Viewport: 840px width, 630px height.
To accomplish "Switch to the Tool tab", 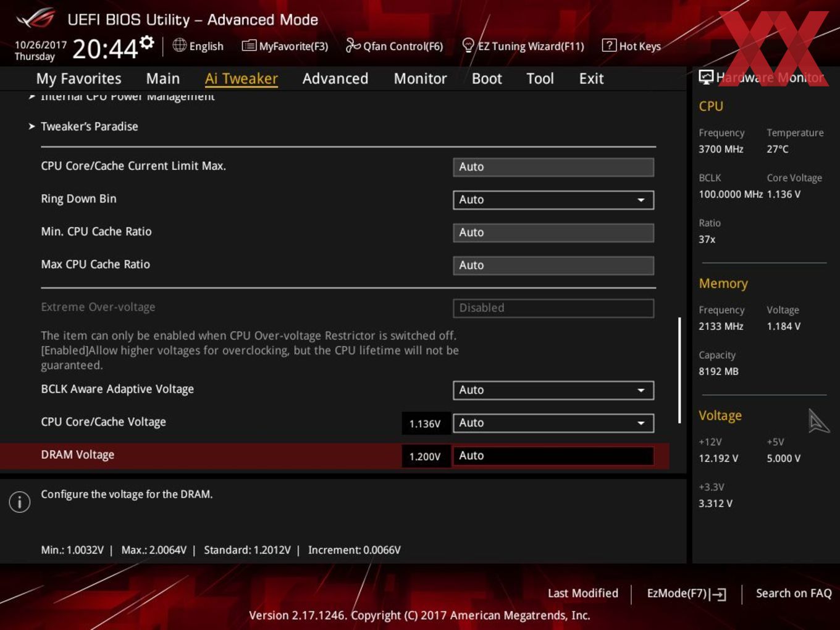I will pyautogui.click(x=540, y=78).
